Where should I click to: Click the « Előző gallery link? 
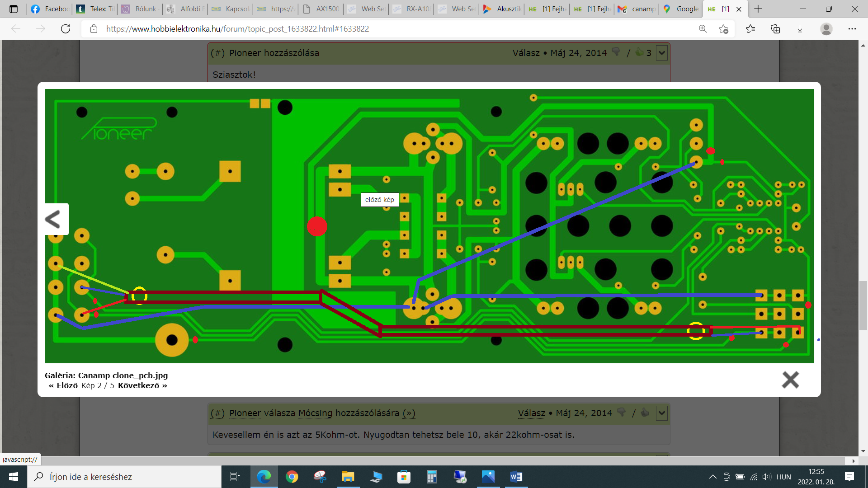[x=63, y=385]
